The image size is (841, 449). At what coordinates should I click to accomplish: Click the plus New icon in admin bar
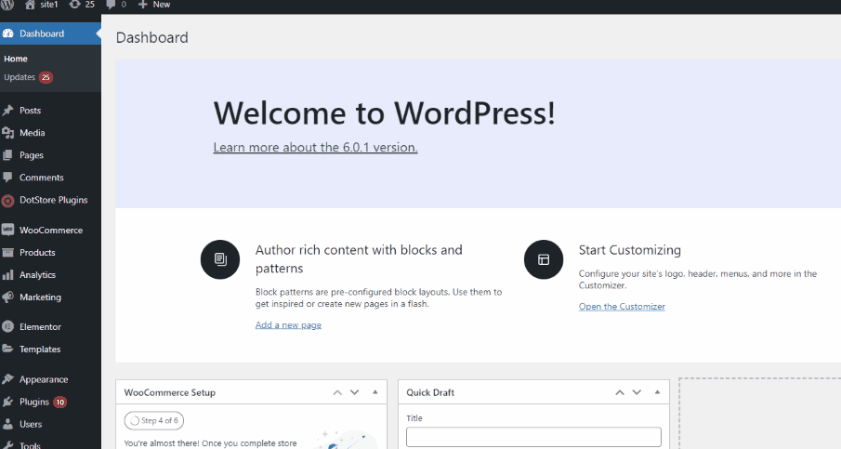pyautogui.click(x=143, y=4)
